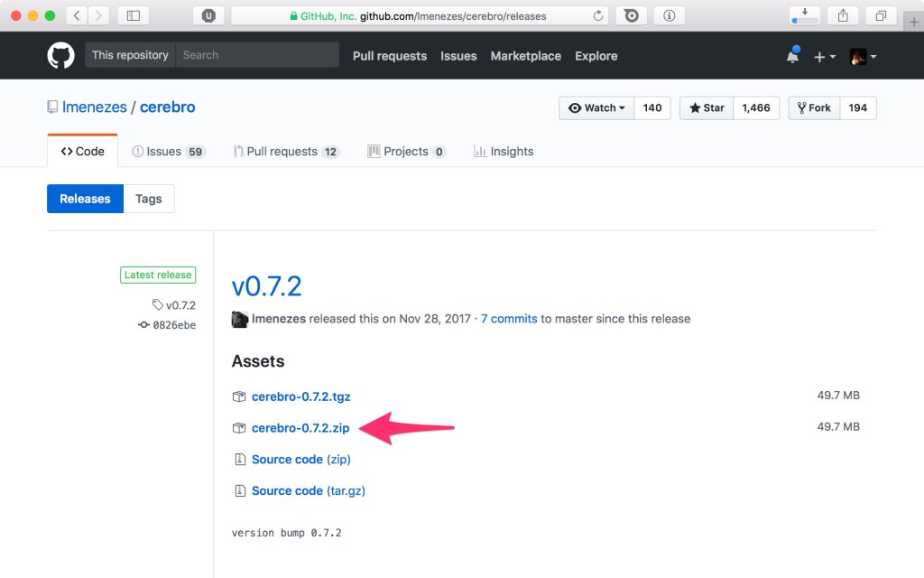
Task: Download cerebro-0.7.2.tgz
Action: point(301,396)
